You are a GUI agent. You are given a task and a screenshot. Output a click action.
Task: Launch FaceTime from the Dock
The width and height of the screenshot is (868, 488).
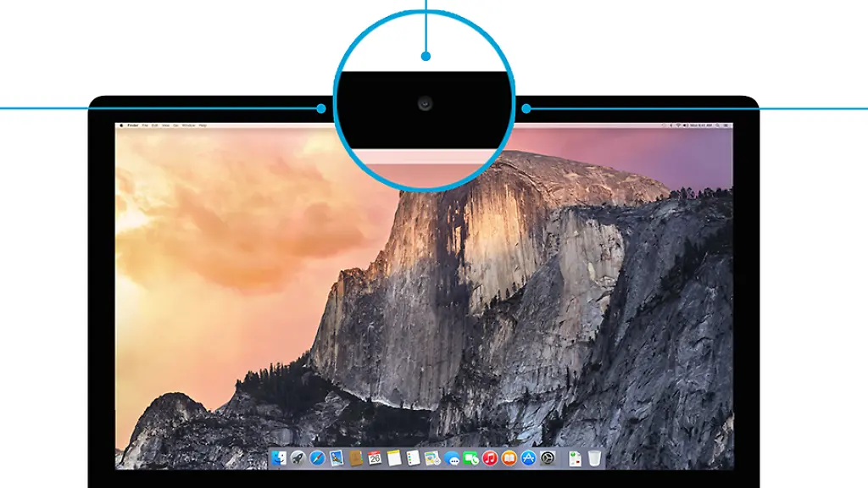(471, 458)
